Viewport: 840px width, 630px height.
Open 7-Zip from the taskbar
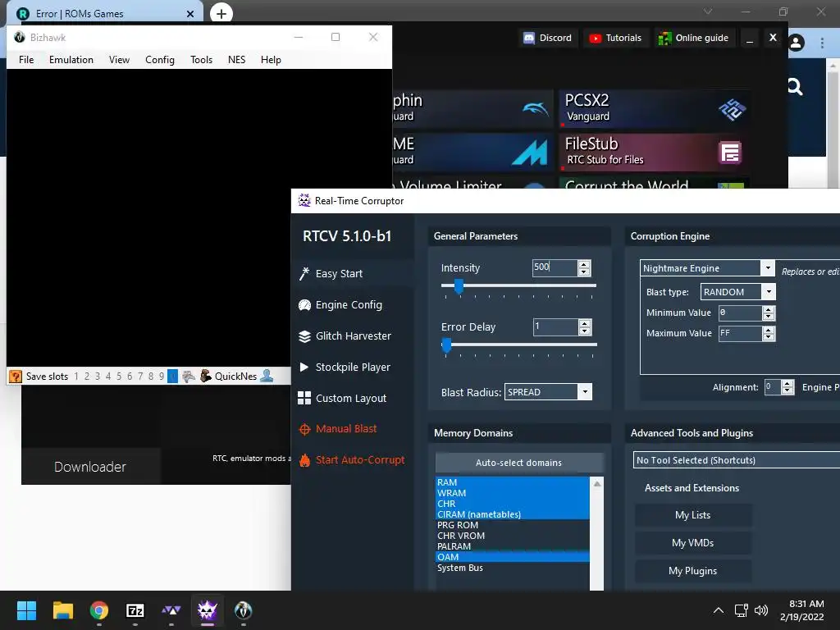135,610
